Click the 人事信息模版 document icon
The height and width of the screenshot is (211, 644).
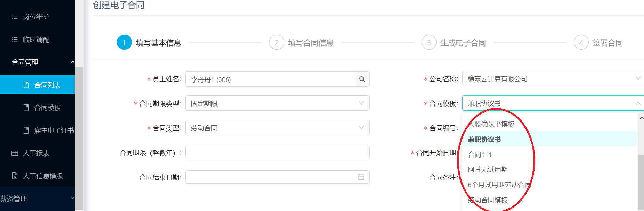coord(15,176)
